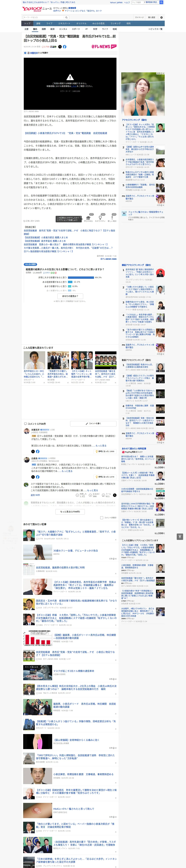The image size is (186, 868).
Task: Click the search magnifier beside the keyword field
Action: (66, 18)
